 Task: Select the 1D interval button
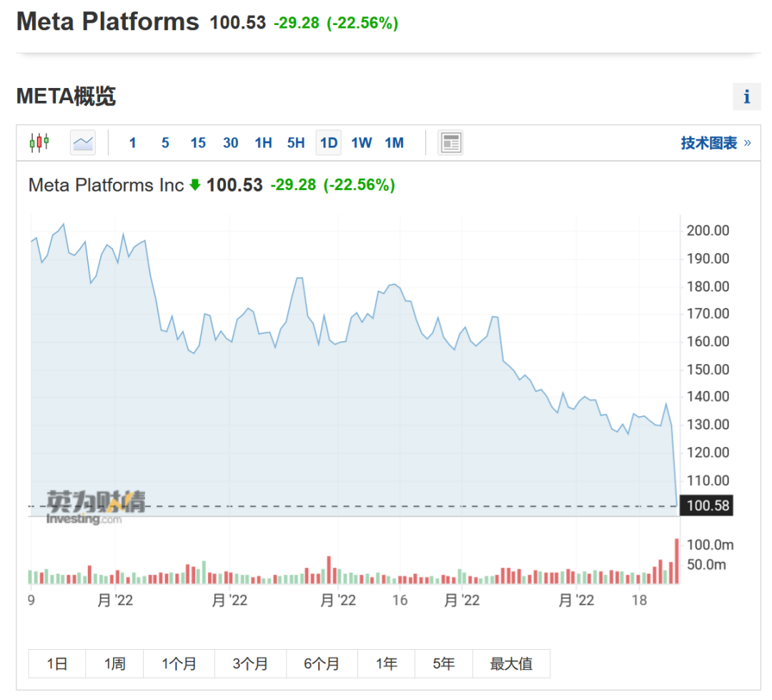click(328, 142)
